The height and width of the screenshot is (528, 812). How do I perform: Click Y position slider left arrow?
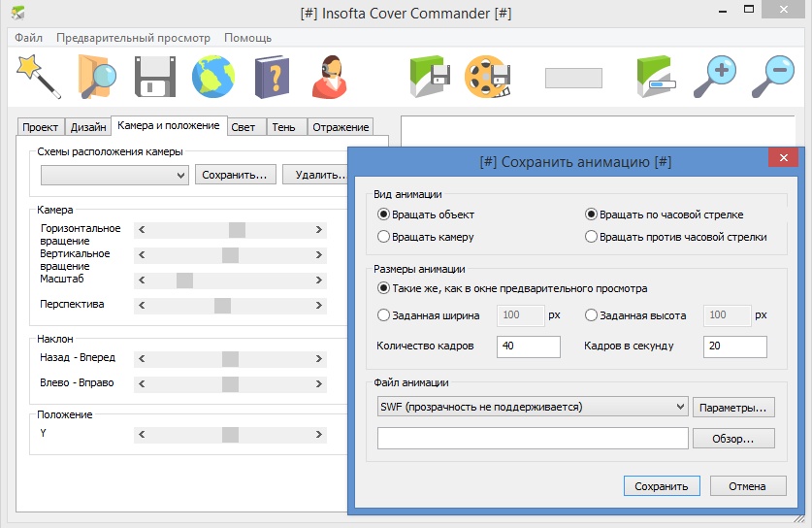142,435
